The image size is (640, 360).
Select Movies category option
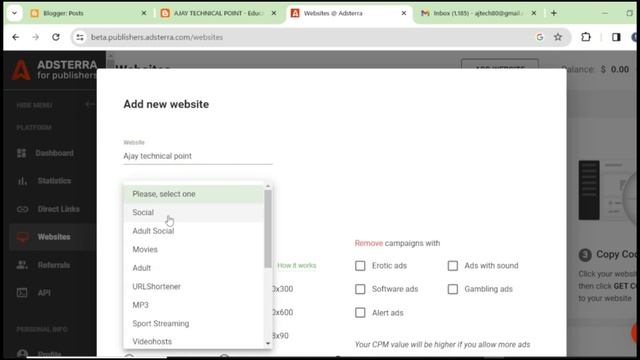(x=193, y=249)
